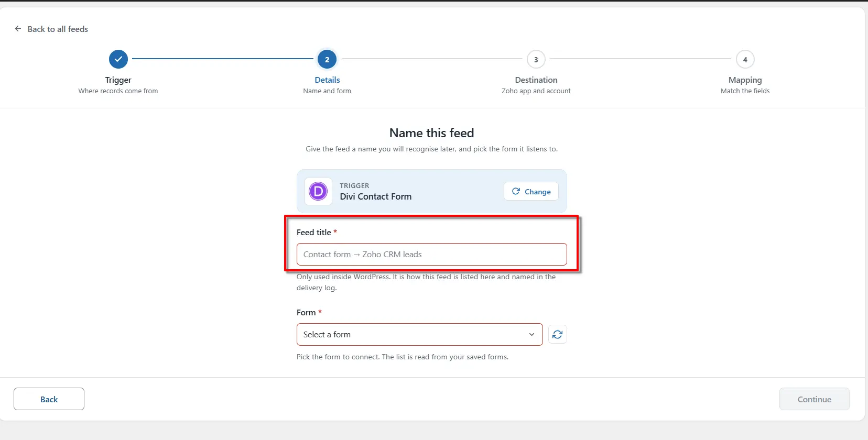This screenshot has width=868, height=440.
Task: Jump to step 4 Mapping circle
Action: point(745,59)
